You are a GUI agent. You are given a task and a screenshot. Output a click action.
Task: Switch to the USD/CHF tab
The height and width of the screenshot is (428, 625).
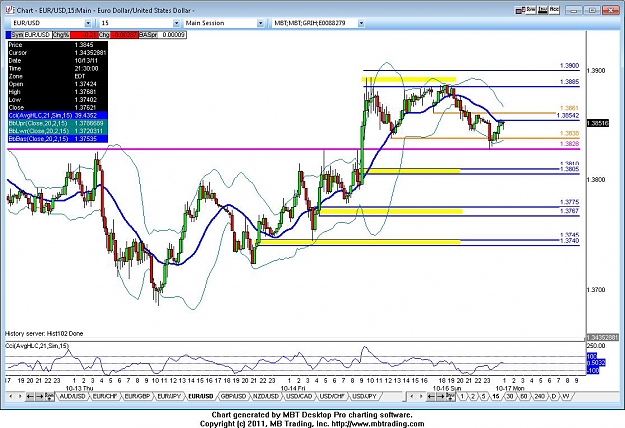click(332, 397)
